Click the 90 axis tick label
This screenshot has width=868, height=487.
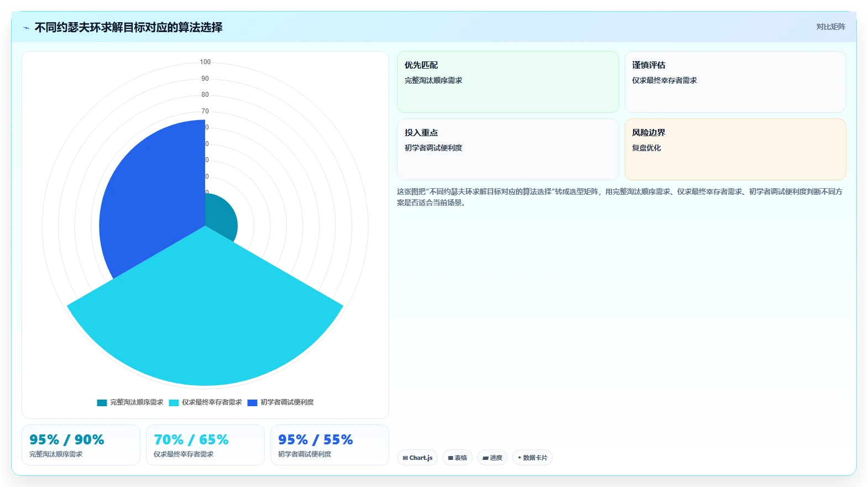click(205, 79)
